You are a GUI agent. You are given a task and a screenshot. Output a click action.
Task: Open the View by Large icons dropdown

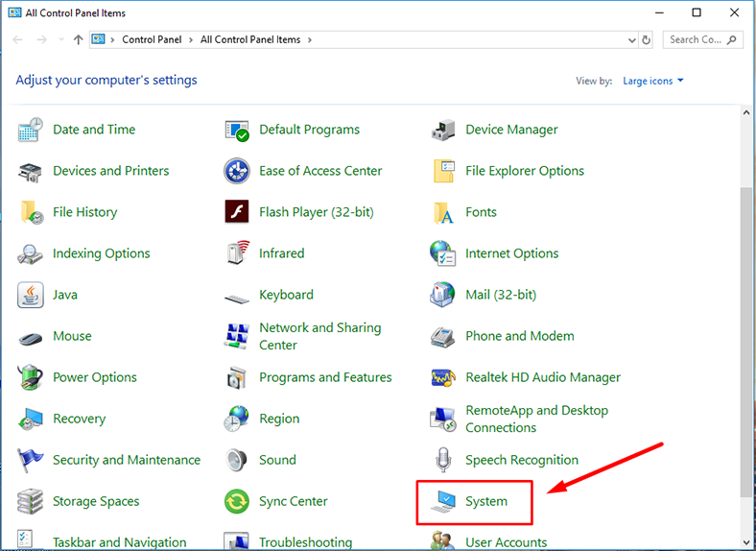(652, 81)
